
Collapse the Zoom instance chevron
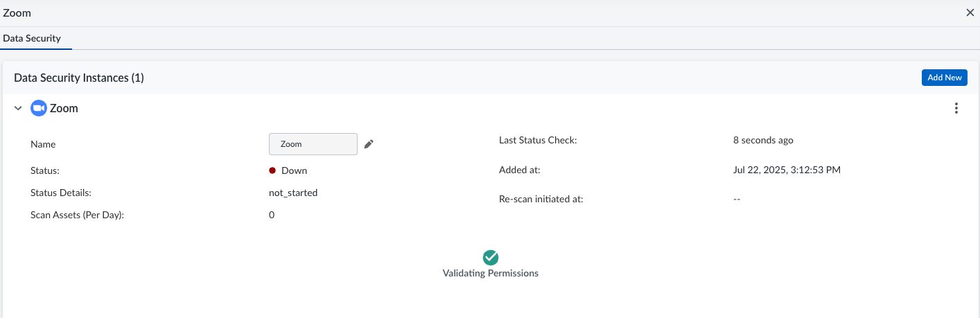click(18, 108)
